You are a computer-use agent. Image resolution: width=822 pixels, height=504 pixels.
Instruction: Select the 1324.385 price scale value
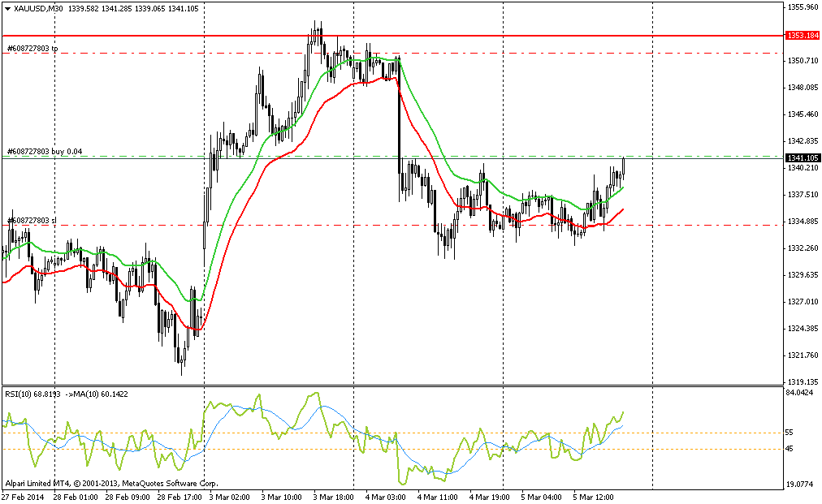[803, 329]
